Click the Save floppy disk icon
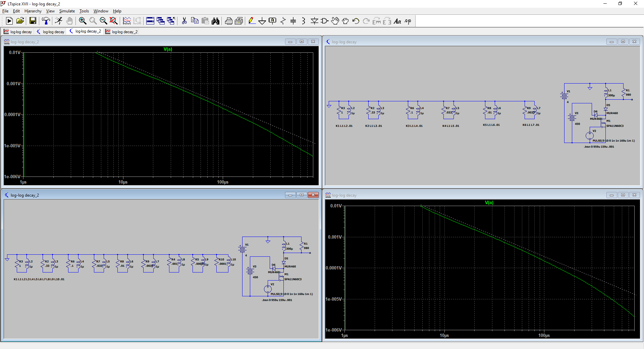The image size is (644, 349). [33, 21]
